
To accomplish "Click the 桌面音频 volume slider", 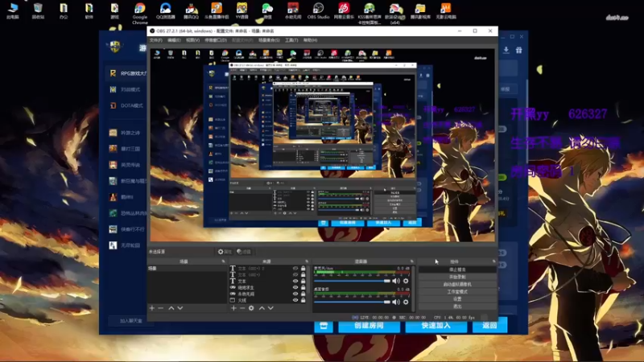I will coord(353,302).
